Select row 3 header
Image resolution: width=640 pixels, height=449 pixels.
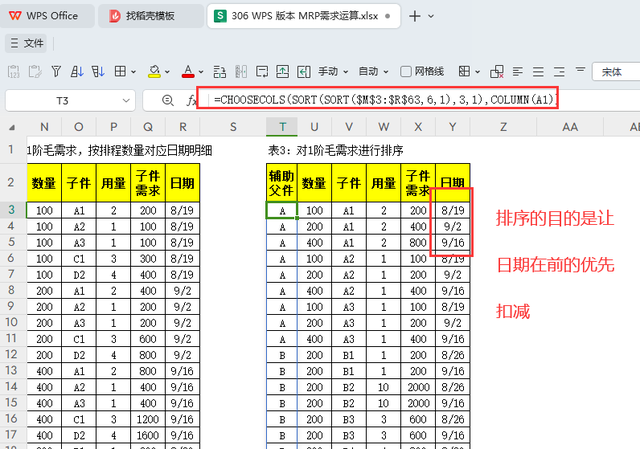pos(11,210)
